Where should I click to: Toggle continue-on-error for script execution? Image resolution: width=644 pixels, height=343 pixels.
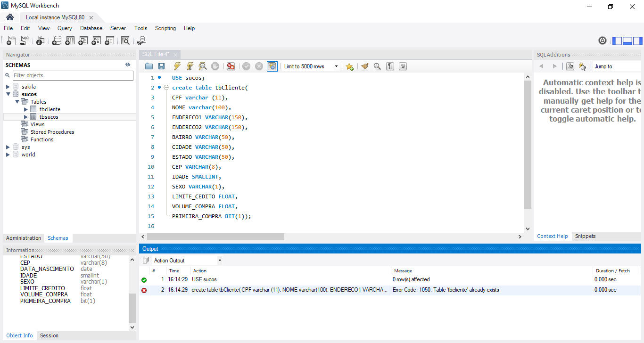pos(231,66)
